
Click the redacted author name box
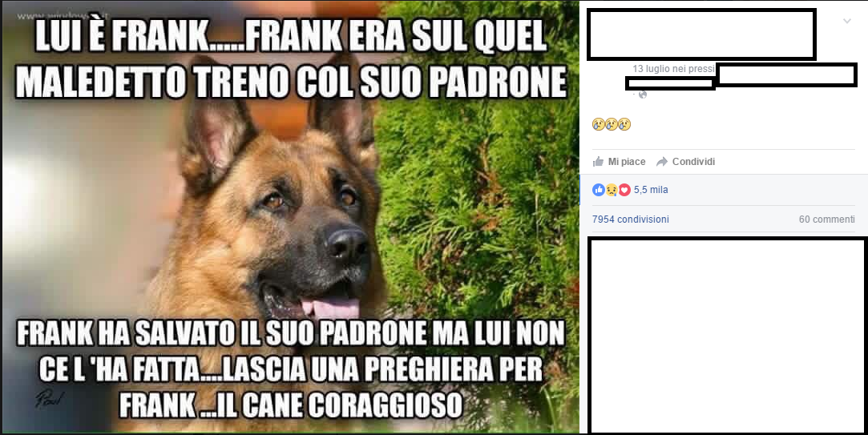(x=701, y=34)
